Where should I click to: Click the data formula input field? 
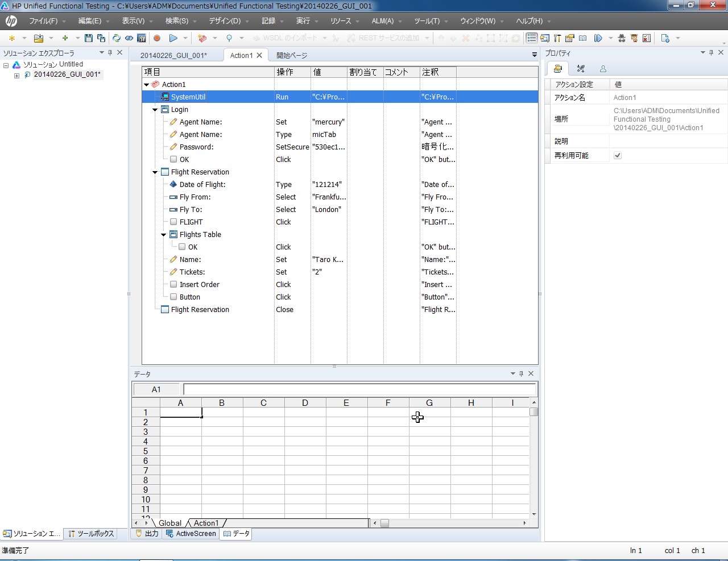(x=359, y=389)
